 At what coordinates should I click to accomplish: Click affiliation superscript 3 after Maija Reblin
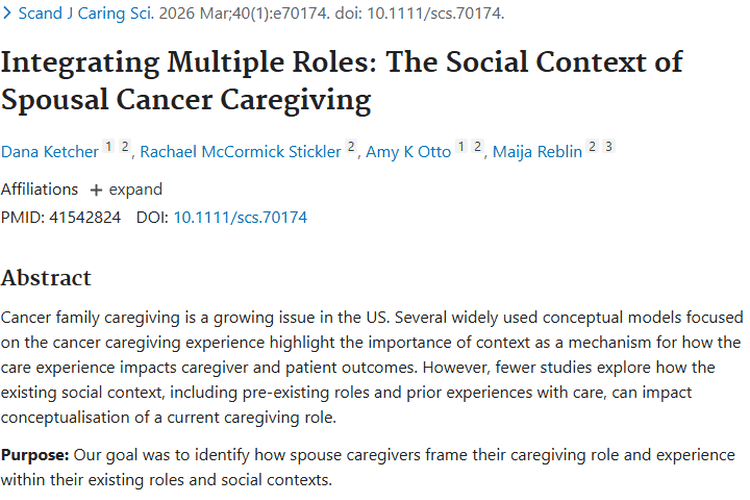point(608,147)
